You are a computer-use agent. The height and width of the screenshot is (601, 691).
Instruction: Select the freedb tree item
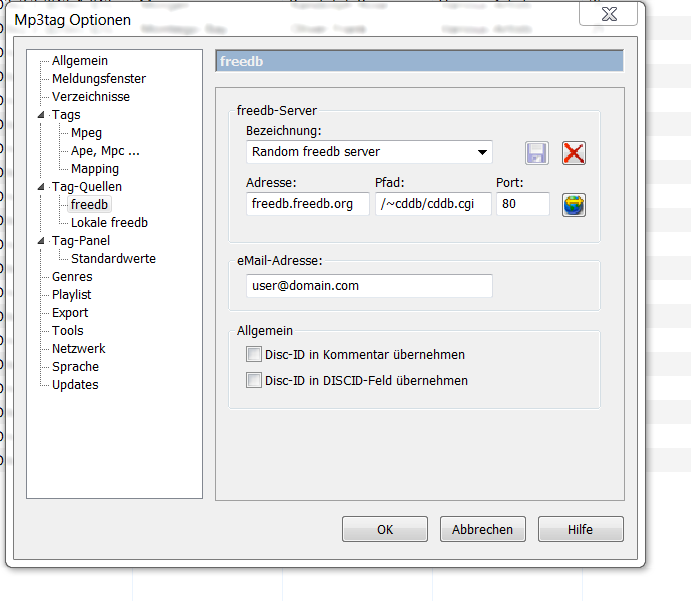89,204
